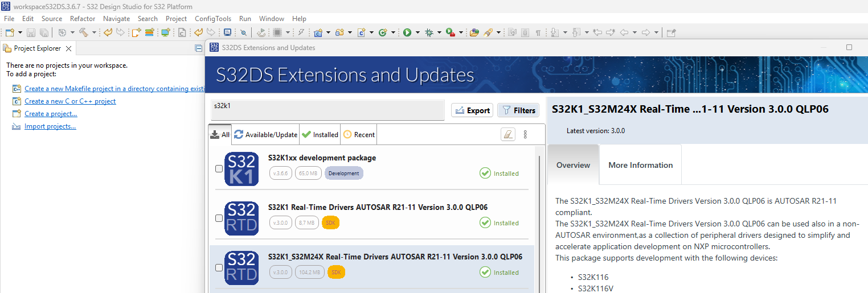Switch to the Recent tab
This screenshot has width=868, height=293.
click(359, 135)
